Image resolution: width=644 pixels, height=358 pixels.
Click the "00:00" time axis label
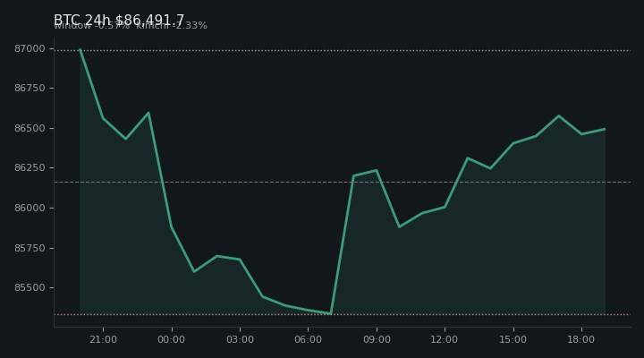[x=171, y=339]
